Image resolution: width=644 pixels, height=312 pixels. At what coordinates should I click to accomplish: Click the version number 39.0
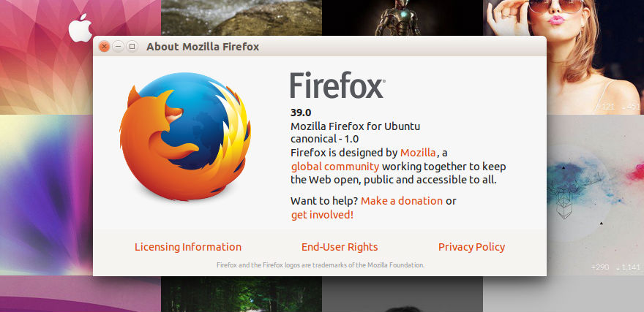(x=301, y=113)
